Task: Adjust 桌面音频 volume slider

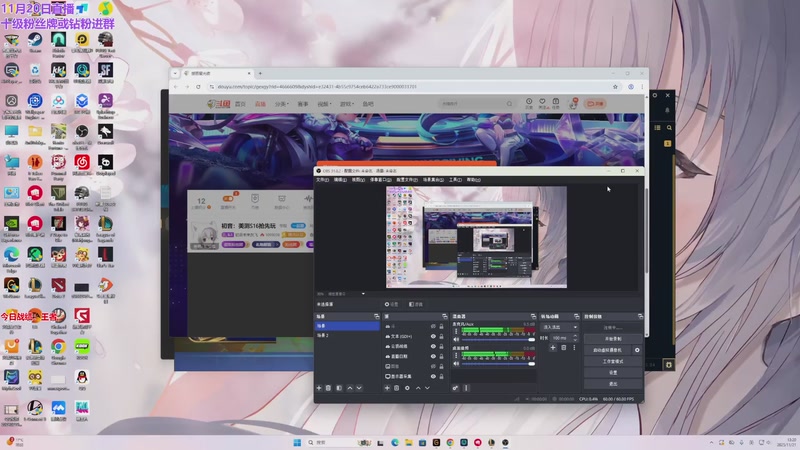Action: click(498, 364)
